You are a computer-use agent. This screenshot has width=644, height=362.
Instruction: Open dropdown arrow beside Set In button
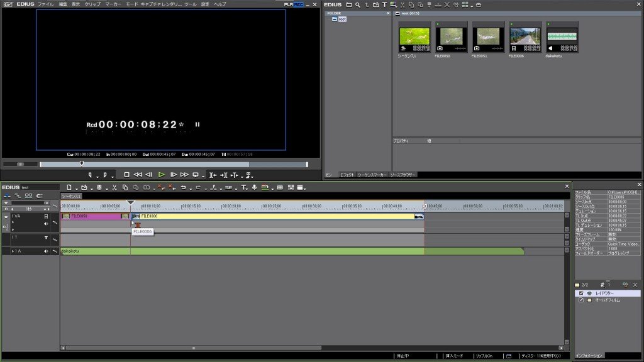[97, 176]
